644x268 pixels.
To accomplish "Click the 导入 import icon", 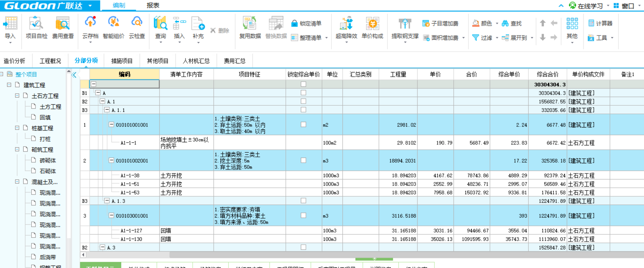I will click(x=10, y=24).
